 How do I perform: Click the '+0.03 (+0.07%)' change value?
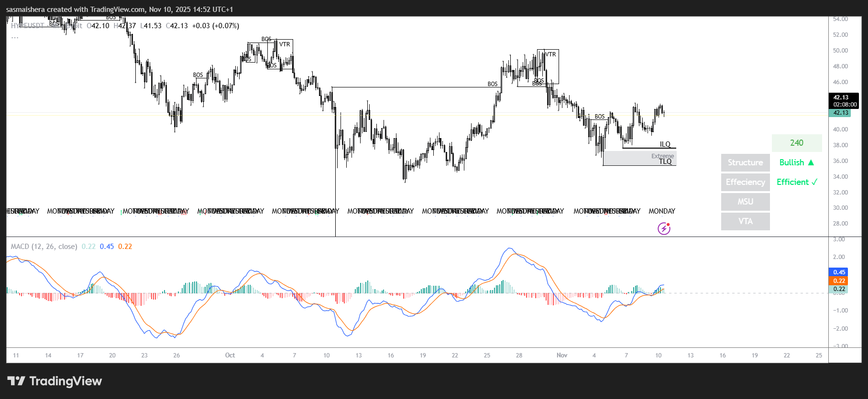point(216,26)
